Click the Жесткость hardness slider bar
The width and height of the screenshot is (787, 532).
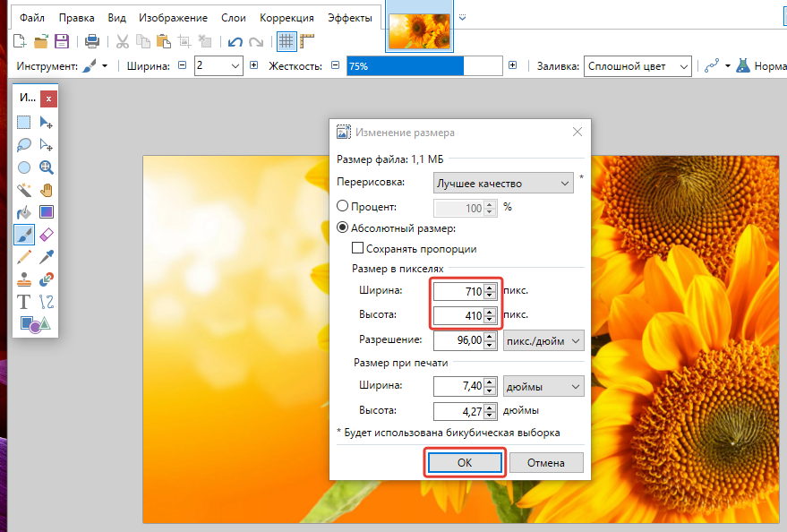tap(424, 65)
